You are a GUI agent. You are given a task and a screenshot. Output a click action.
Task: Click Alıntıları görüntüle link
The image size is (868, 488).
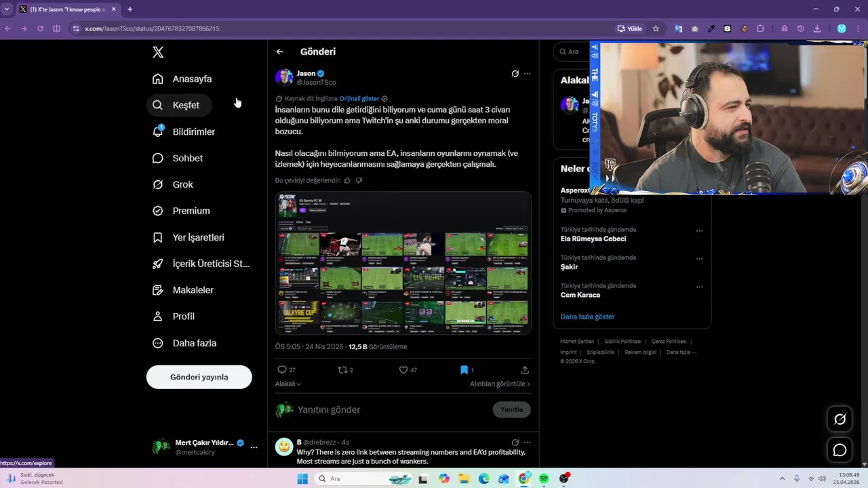click(x=500, y=384)
